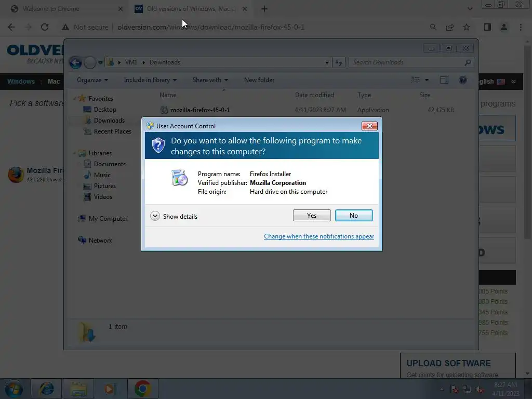The width and height of the screenshot is (532, 399).
Task: Open 'Change when these notifications appear' link
Action: click(319, 236)
